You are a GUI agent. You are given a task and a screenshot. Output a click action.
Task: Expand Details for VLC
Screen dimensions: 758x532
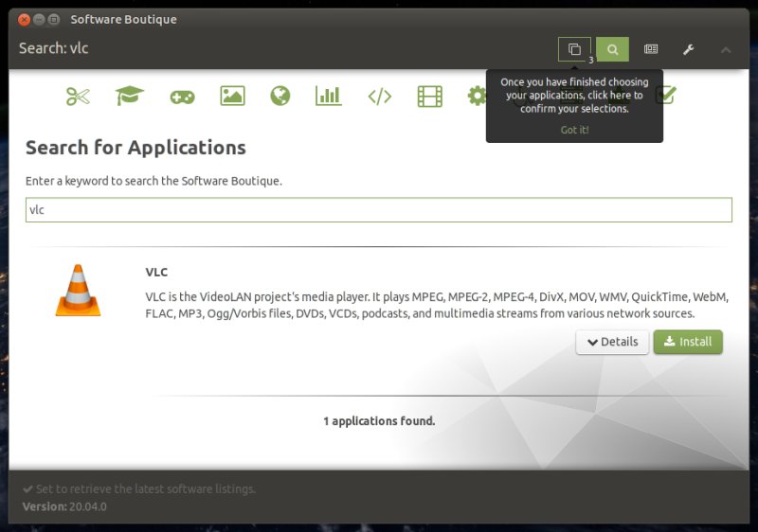[612, 342]
